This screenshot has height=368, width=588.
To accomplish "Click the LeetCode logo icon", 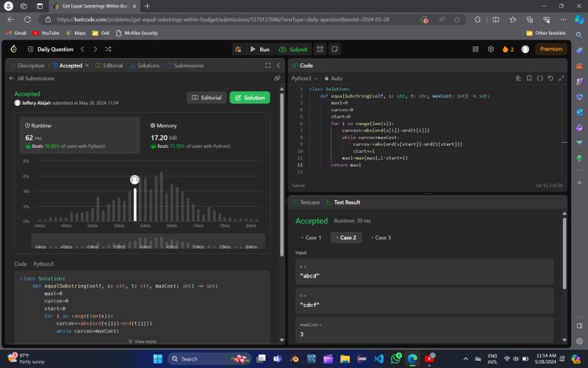I will (x=14, y=49).
